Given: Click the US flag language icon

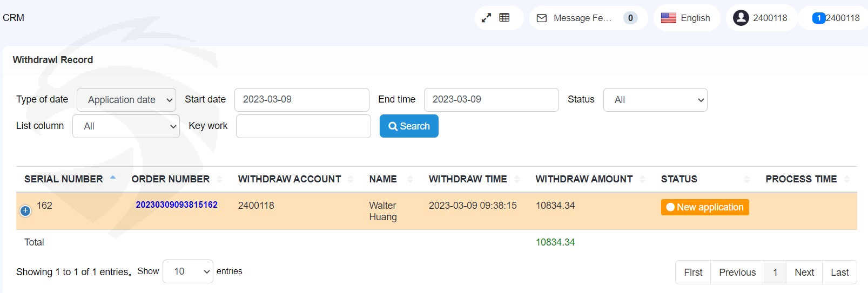Looking at the screenshot, I should point(668,18).
